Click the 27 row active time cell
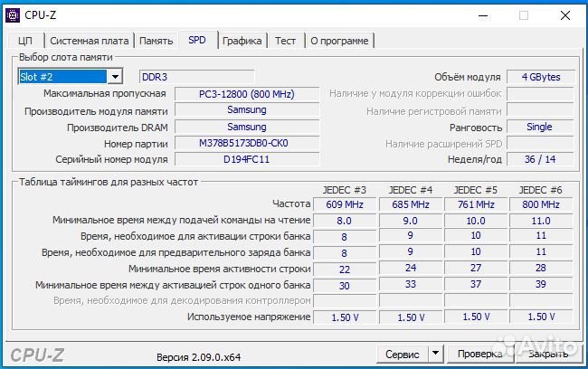The width and height of the screenshot is (588, 369). click(476, 268)
